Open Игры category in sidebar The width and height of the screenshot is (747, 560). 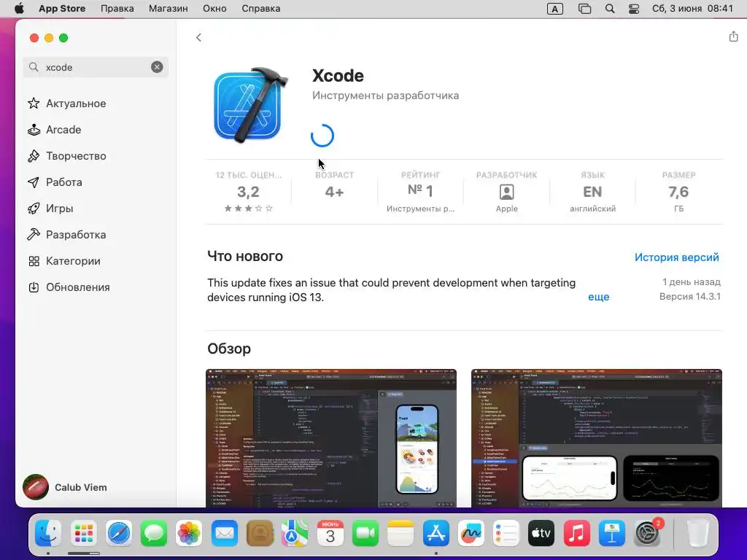pyautogui.click(x=50, y=208)
